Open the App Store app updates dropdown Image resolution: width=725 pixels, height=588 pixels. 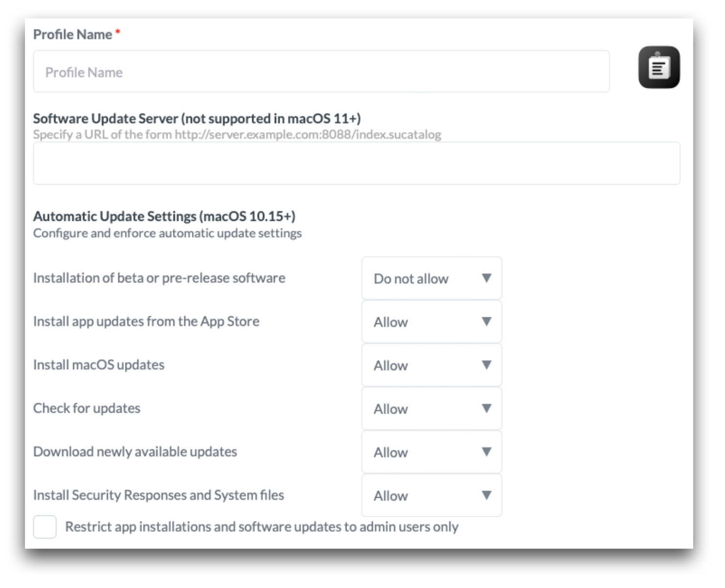tap(431, 322)
